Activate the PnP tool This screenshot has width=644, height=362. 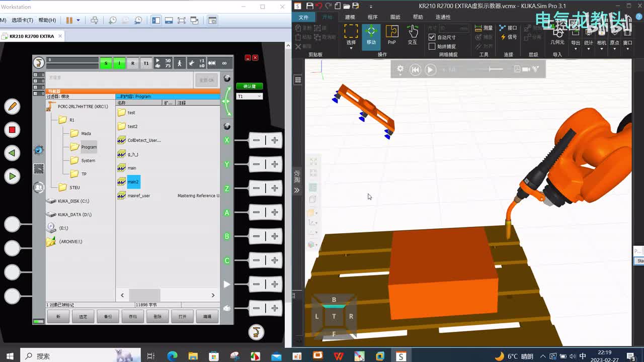point(391,35)
